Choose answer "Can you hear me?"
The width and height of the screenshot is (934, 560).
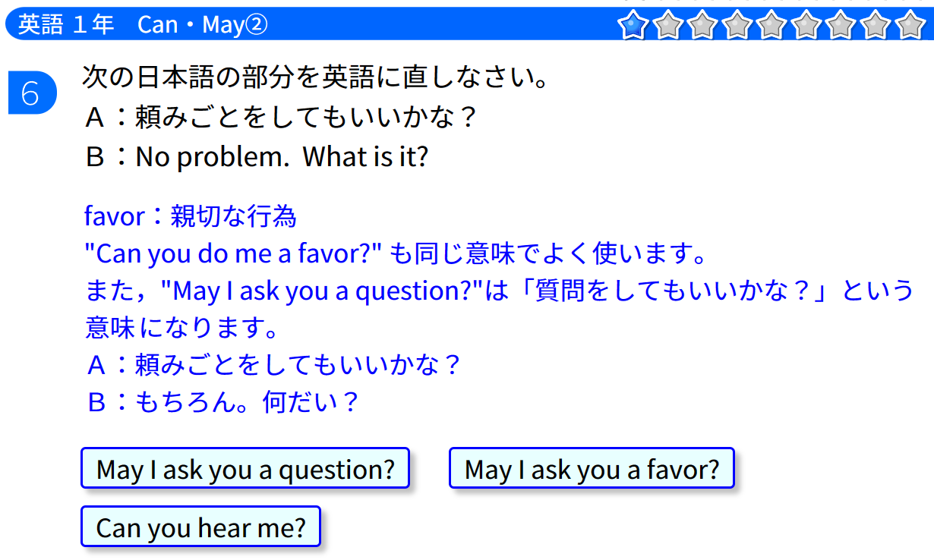click(x=200, y=526)
